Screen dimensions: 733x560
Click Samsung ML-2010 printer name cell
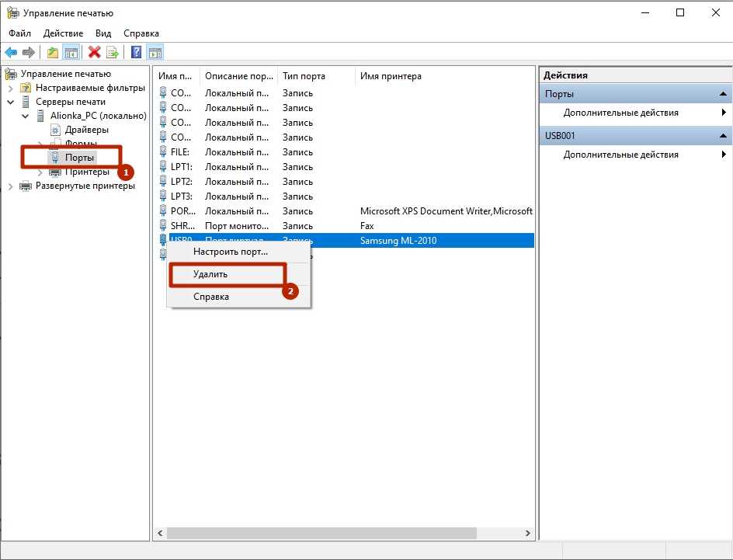tap(398, 241)
